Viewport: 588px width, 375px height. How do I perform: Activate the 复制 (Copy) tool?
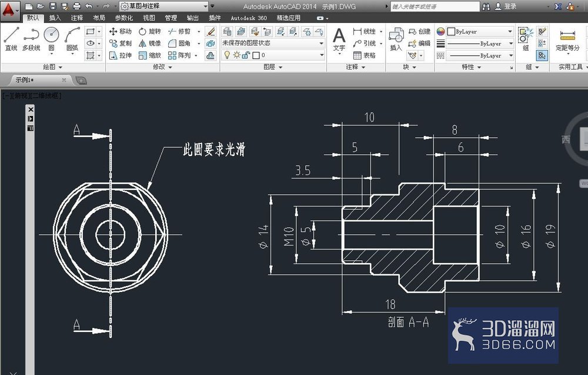pos(121,43)
